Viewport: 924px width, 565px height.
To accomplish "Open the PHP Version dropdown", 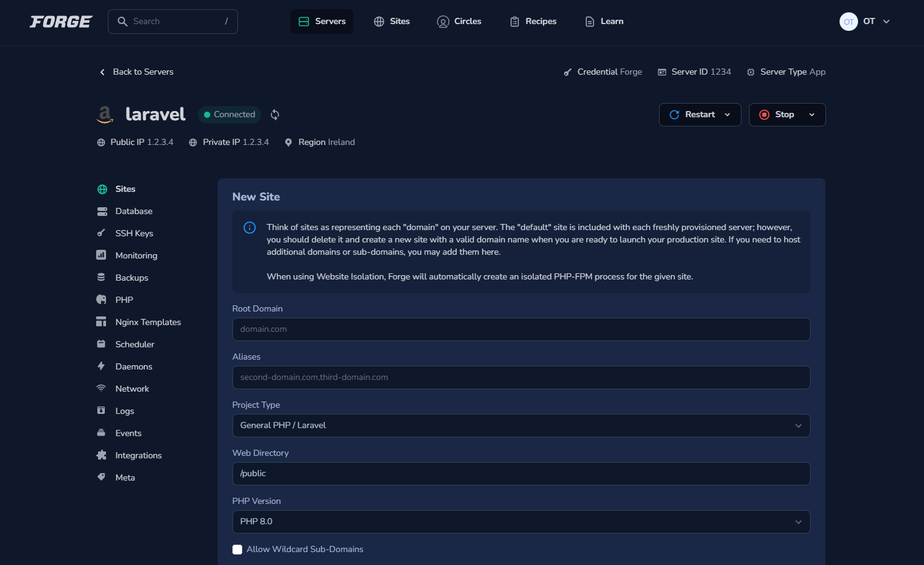I will tap(521, 522).
